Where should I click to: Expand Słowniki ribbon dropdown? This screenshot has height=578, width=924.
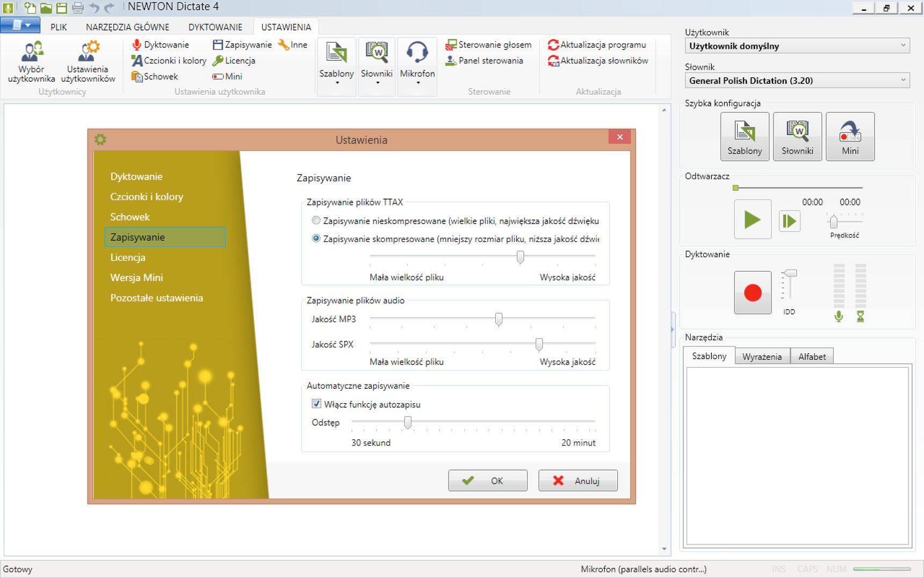click(377, 83)
